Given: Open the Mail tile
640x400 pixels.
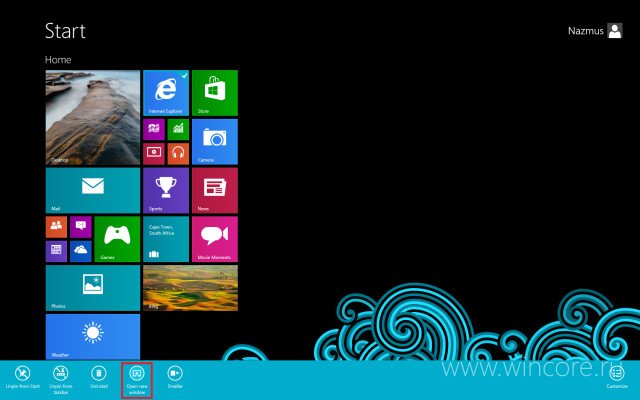Looking at the screenshot, I should [93, 190].
